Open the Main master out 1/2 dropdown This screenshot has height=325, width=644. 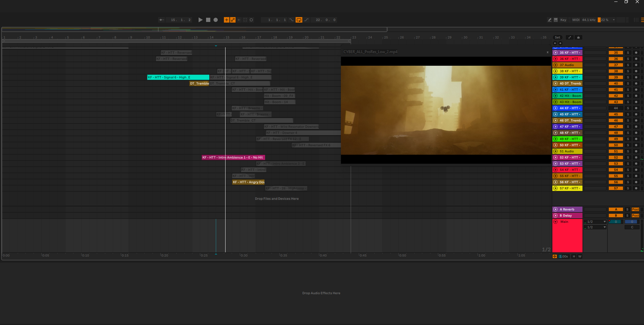(x=595, y=227)
